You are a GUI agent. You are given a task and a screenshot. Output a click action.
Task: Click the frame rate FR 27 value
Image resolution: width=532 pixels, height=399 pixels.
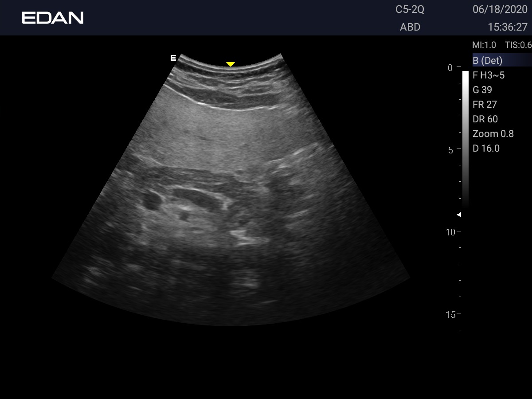click(485, 104)
